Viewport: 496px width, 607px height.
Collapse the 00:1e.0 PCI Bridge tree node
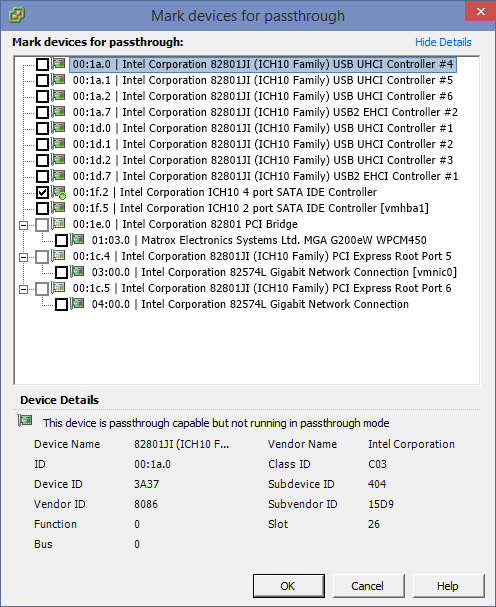tap(24, 225)
